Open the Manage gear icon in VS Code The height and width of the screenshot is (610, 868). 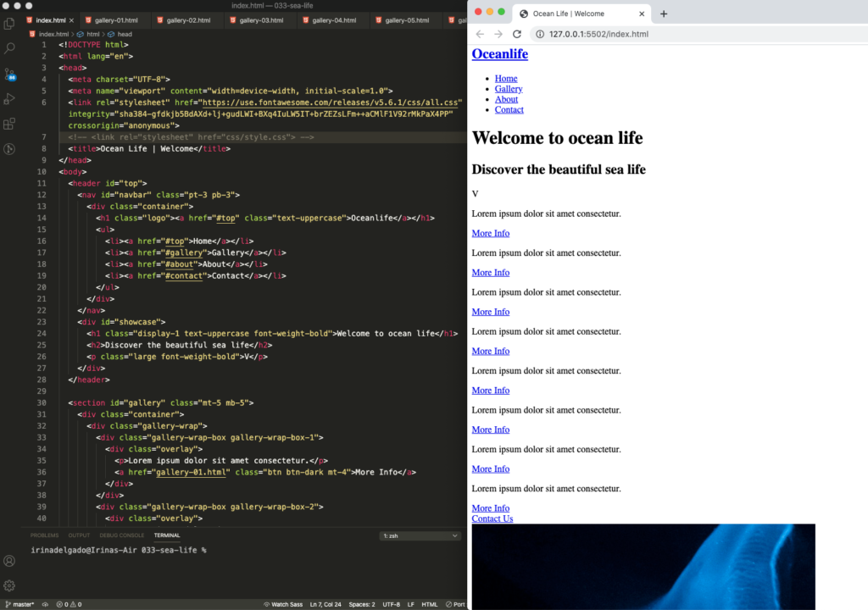9,585
